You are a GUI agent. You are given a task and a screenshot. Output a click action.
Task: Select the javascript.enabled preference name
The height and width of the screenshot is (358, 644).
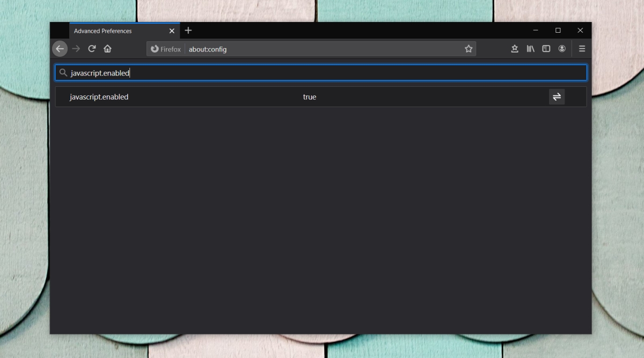[99, 97]
